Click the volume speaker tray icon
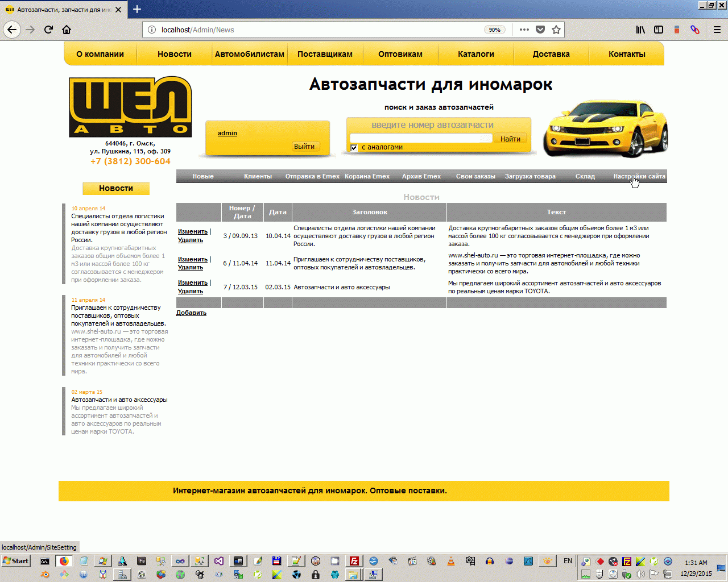728x582 pixels. (x=640, y=574)
